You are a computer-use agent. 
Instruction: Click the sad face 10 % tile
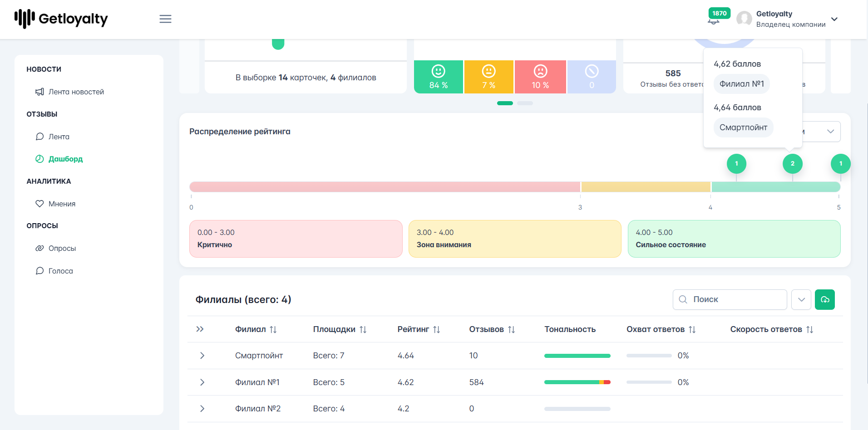pos(540,77)
